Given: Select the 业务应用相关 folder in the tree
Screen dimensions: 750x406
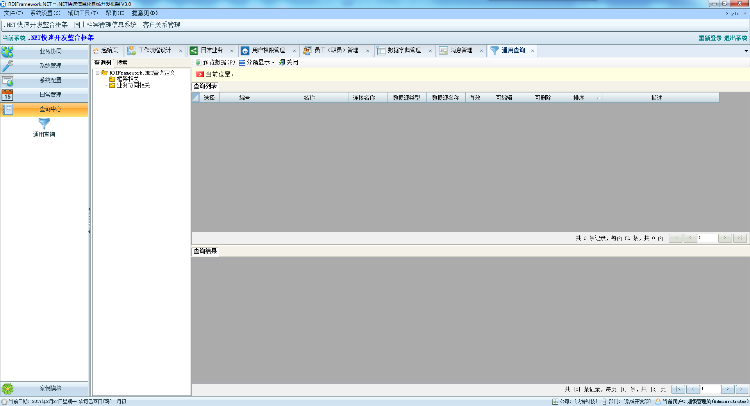Looking at the screenshot, I should [x=129, y=86].
